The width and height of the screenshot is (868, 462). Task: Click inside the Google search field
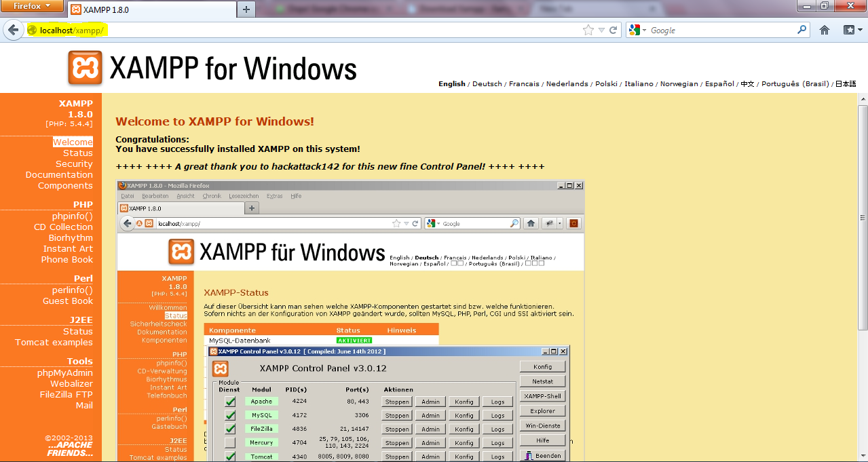point(721,31)
